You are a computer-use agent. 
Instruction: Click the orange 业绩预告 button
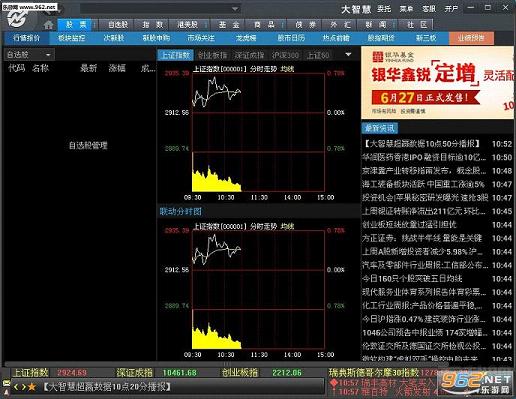(x=471, y=38)
